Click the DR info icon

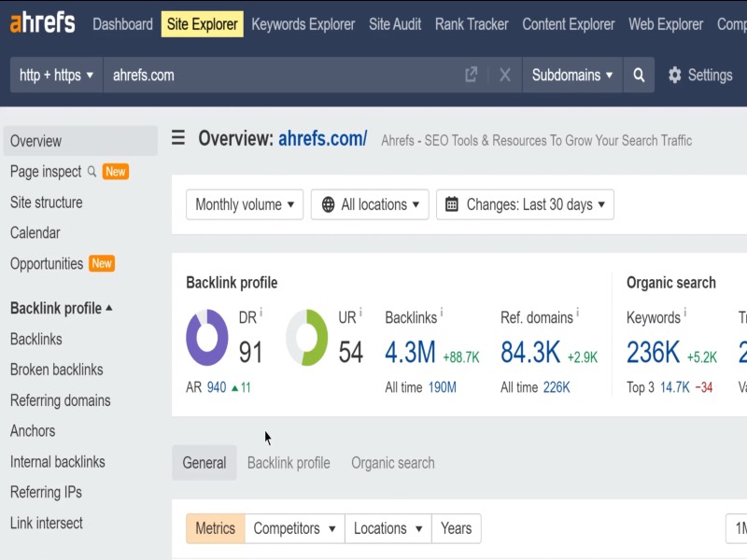(x=261, y=313)
